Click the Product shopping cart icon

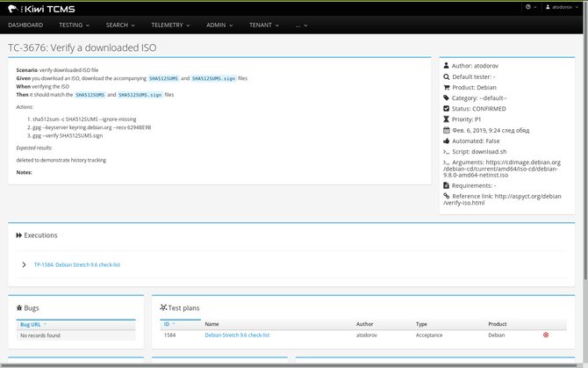coord(446,88)
